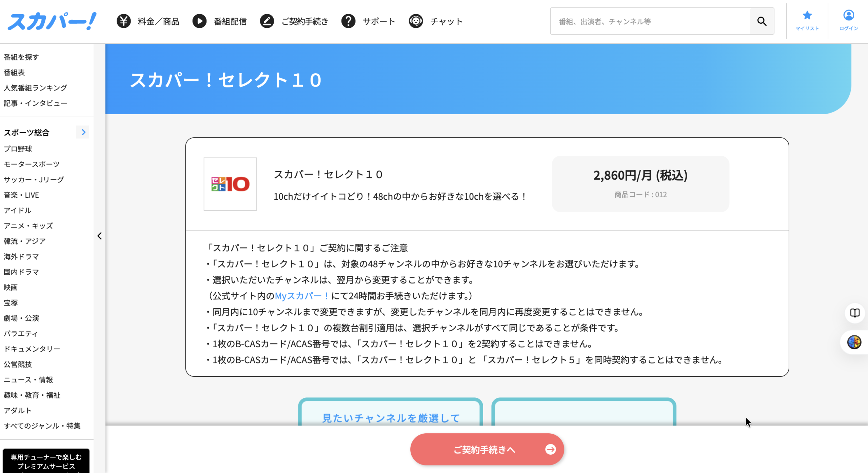Click the colorful round floating icon

[854, 342]
